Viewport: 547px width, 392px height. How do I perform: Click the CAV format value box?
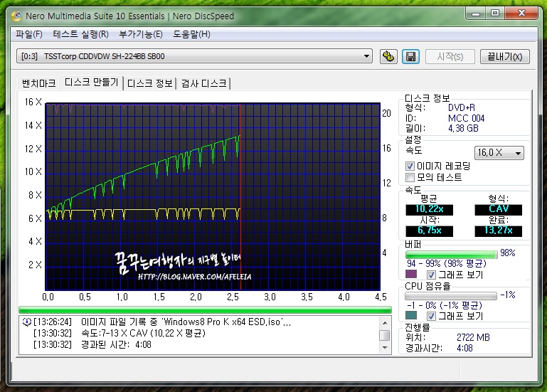(x=498, y=209)
